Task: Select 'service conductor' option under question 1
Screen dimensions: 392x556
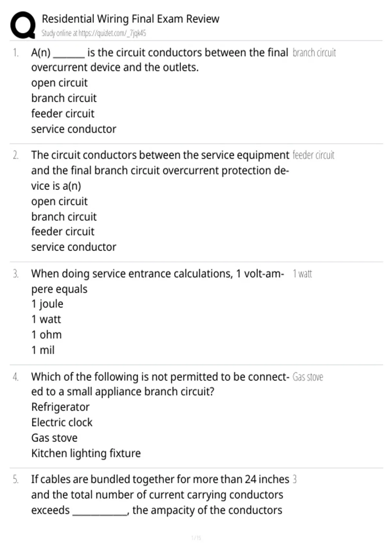Action: click(x=74, y=129)
